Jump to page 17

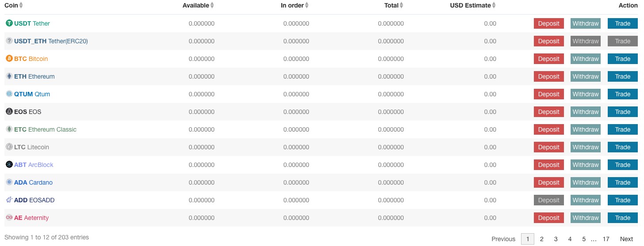pos(606,239)
